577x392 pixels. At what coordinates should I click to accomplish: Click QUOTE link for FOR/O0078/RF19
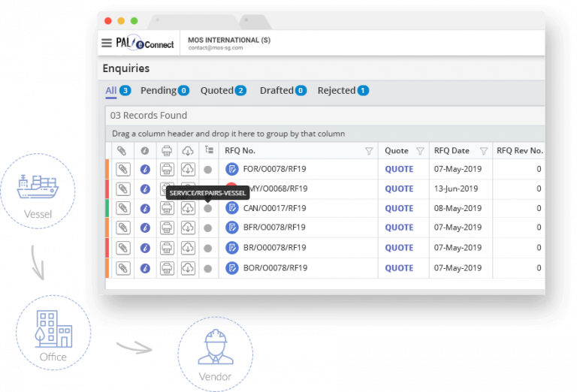pos(399,170)
